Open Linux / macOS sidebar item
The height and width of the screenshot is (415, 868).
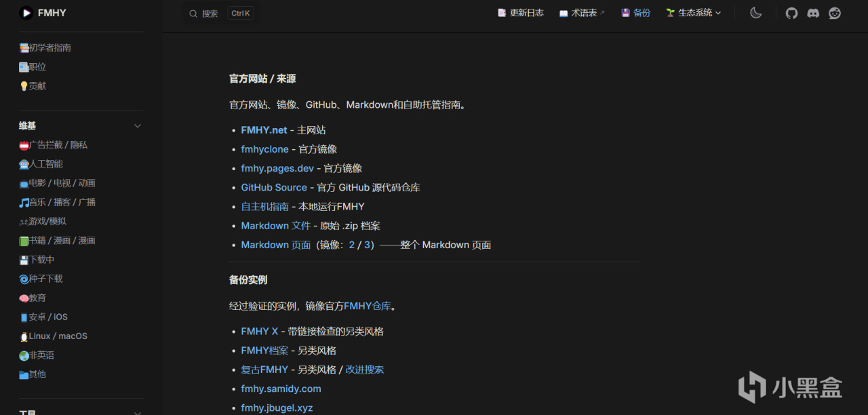click(53, 336)
